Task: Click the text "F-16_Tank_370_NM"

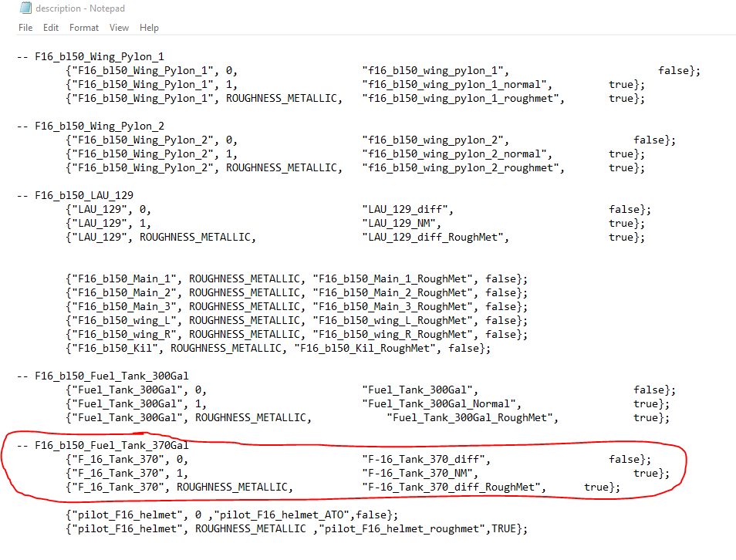Action: click(417, 473)
